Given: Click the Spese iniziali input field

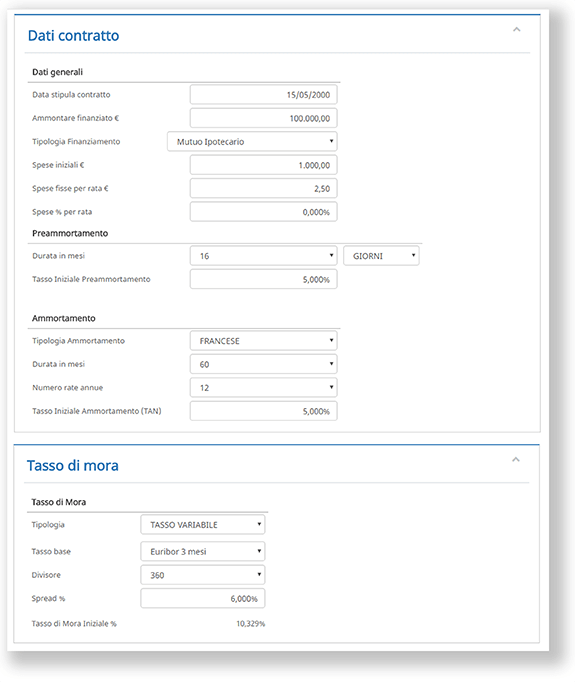Looking at the screenshot, I should [x=264, y=165].
